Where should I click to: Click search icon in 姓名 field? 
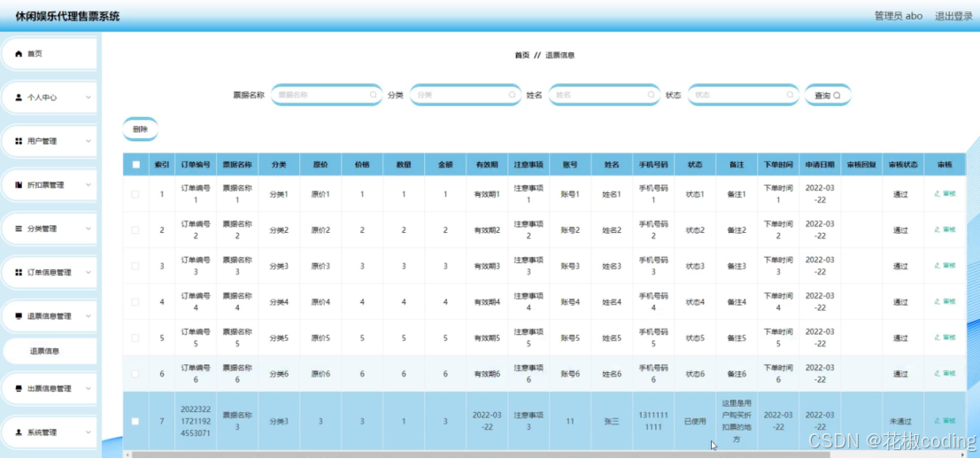651,95
